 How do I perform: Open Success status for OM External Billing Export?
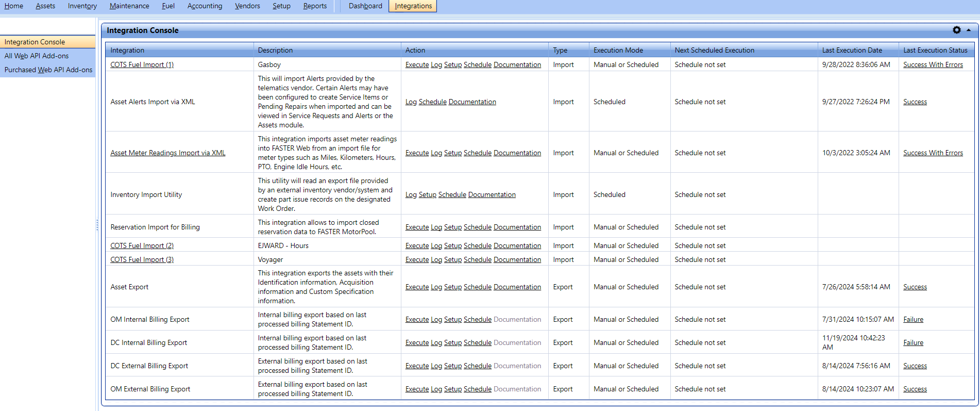[x=915, y=389]
